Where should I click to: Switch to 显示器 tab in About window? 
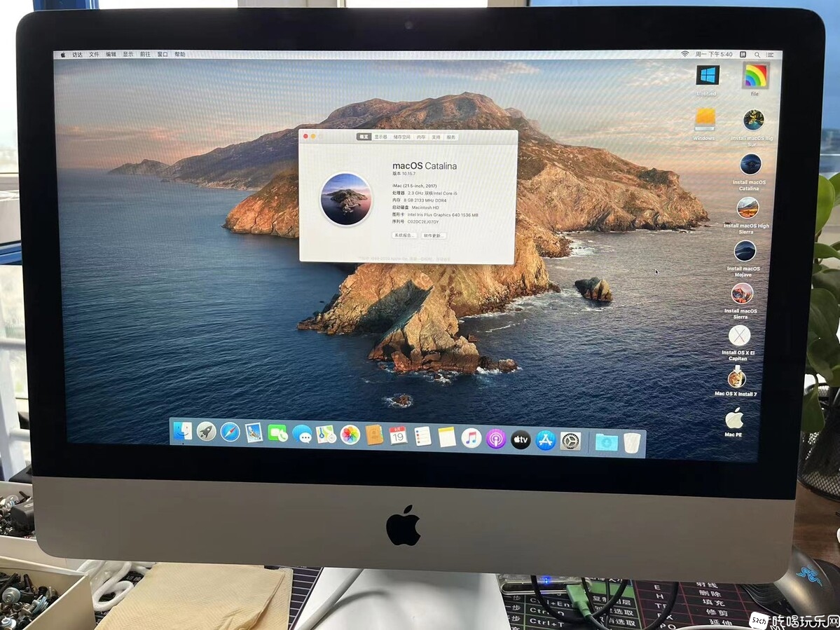tap(381, 137)
